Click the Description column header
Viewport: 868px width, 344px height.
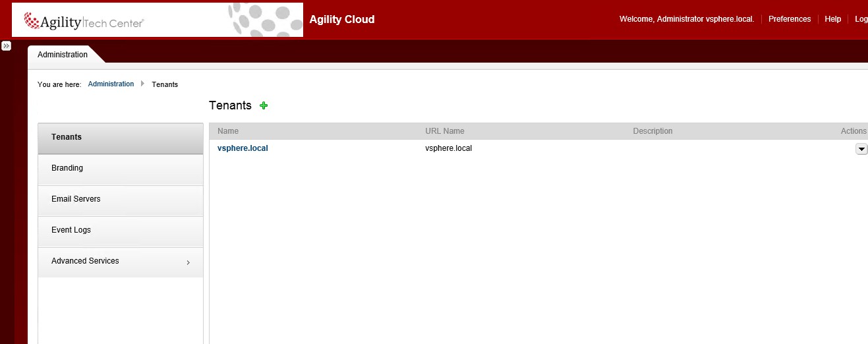click(x=652, y=131)
